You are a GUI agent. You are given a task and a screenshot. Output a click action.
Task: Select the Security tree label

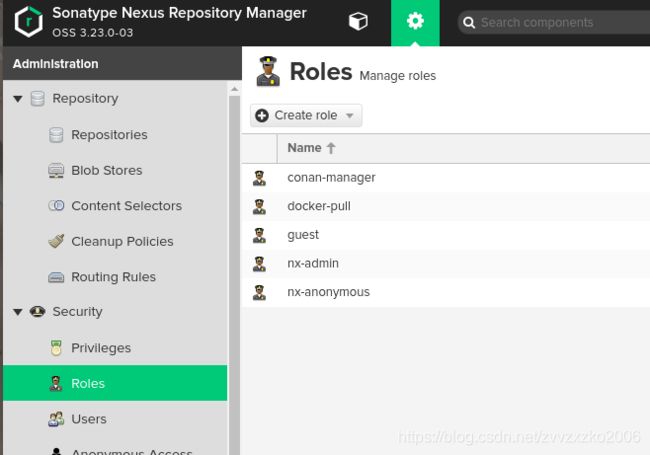coord(77,312)
